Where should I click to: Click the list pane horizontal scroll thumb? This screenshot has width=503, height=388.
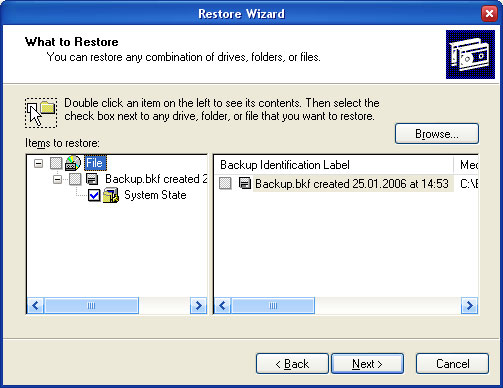[273, 305]
